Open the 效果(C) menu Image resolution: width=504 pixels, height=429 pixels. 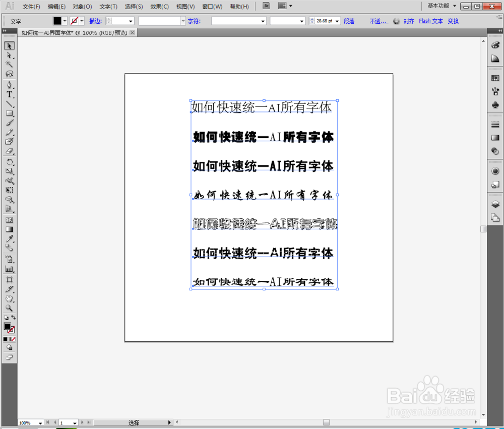click(159, 7)
